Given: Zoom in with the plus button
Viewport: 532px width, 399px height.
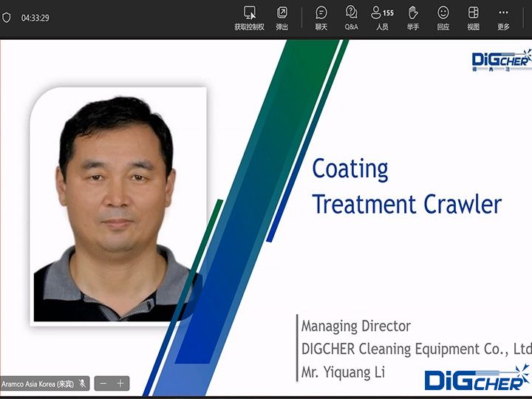Looking at the screenshot, I should pyautogui.click(x=120, y=383).
